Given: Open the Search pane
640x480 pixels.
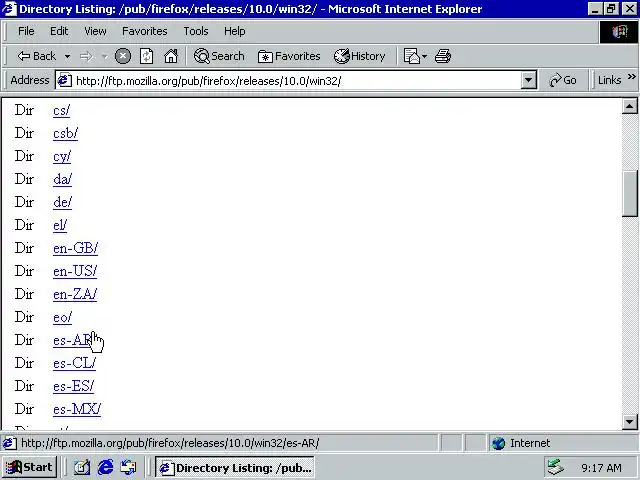Looking at the screenshot, I should tap(219, 56).
